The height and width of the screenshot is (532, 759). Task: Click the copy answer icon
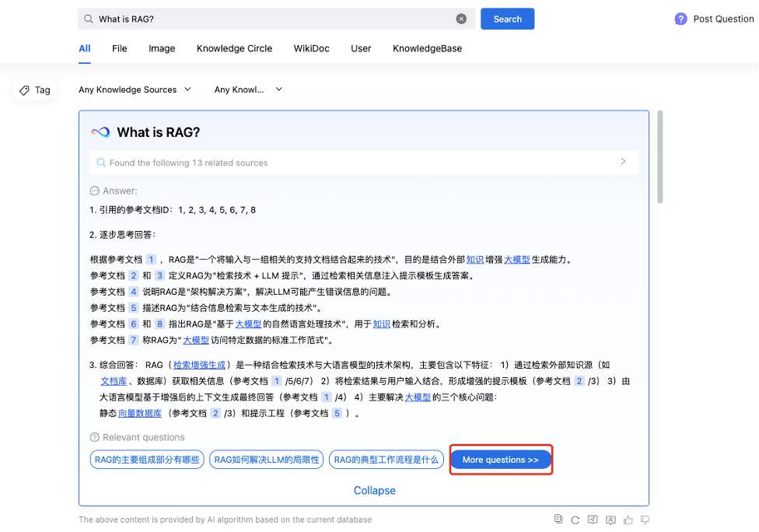pos(558,520)
